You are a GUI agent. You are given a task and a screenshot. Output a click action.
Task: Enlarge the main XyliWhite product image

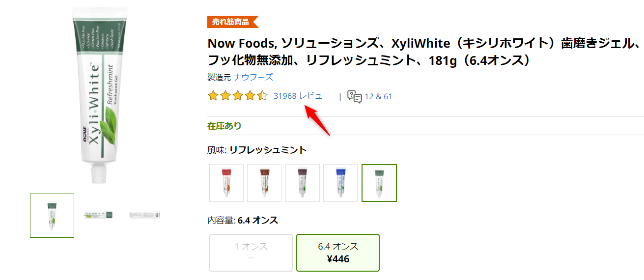[x=96, y=93]
